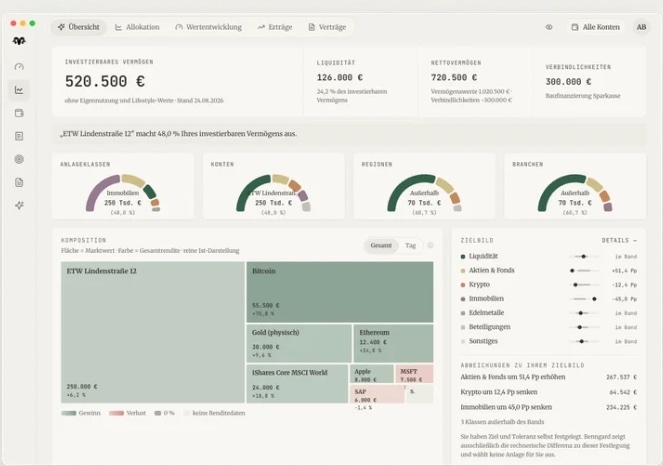Click the 520.500 € investable assets value
This screenshot has width=663, height=466.
coord(105,81)
